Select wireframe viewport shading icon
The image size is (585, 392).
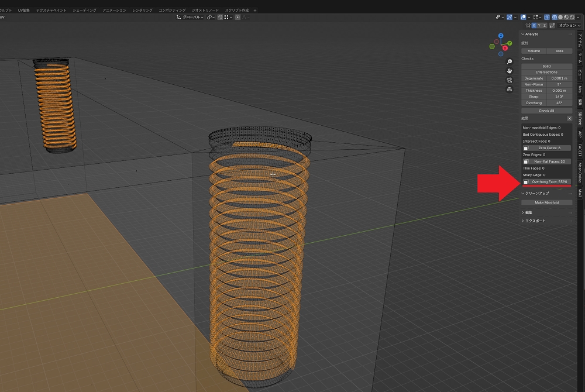[554, 18]
